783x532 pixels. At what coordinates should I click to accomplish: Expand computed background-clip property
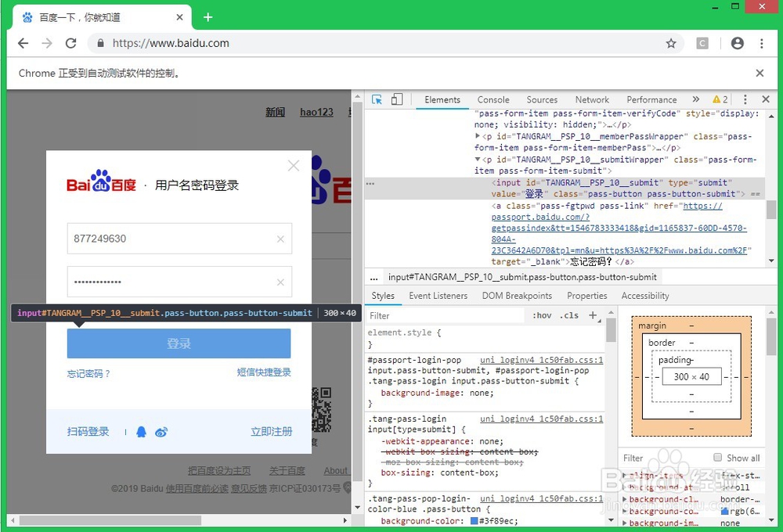pyautogui.click(x=625, y=500)
